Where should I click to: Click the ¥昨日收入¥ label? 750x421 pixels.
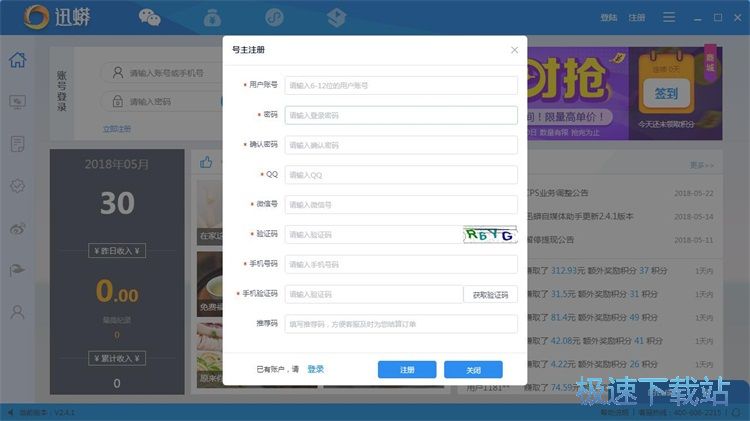[117, 251]
